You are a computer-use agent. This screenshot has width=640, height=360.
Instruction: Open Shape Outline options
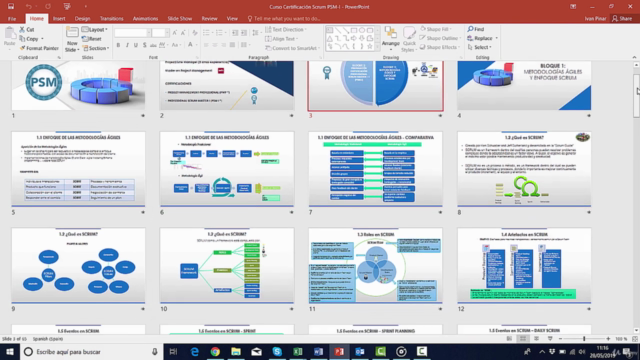click(x=440, y=38)
